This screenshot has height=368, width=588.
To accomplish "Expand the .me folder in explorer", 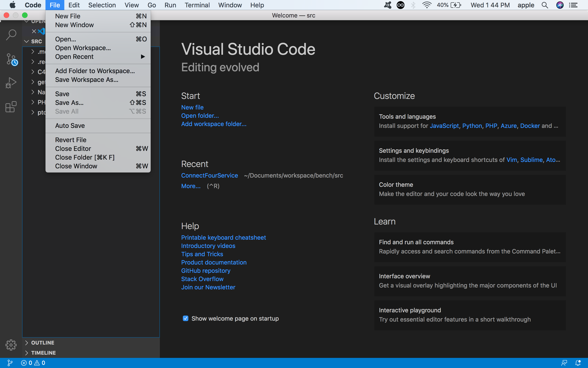I will (x=33, y=52).
